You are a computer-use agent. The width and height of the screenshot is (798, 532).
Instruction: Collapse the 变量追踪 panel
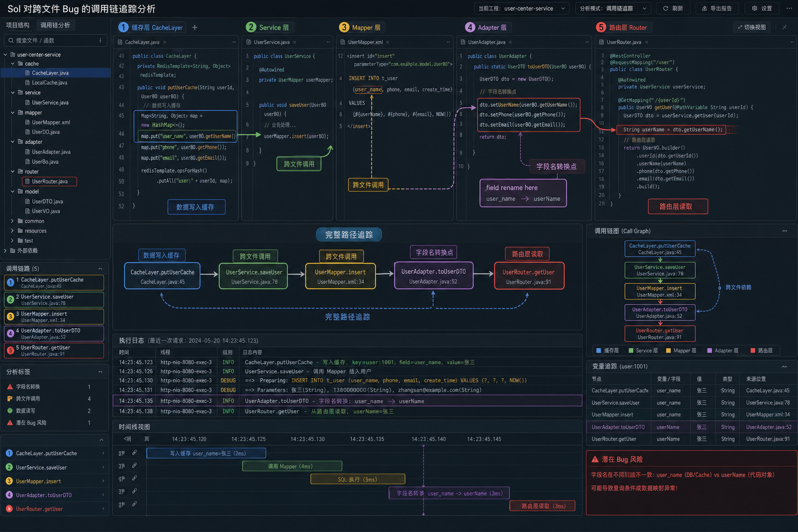784,366
